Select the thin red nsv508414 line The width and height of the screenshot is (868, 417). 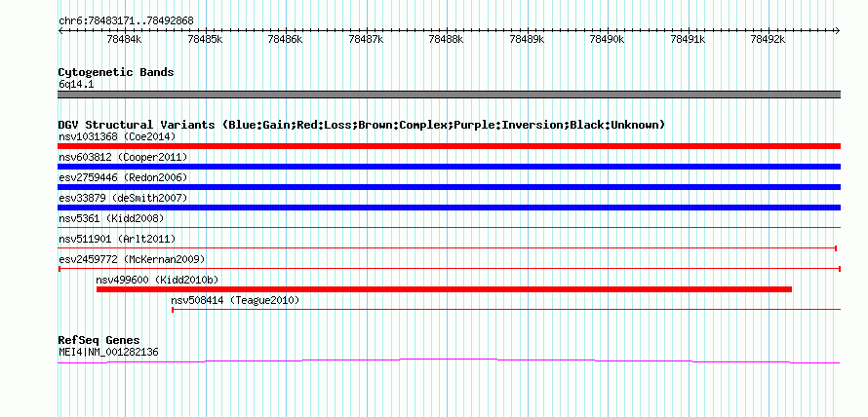[x=506, y=310]
